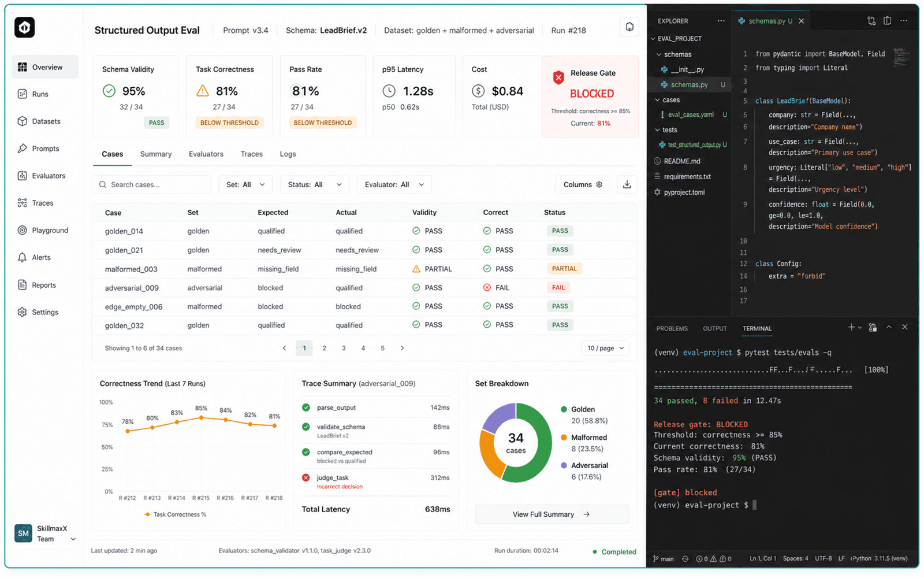Click the sync changes status bar icon

(x=685, y=559)
